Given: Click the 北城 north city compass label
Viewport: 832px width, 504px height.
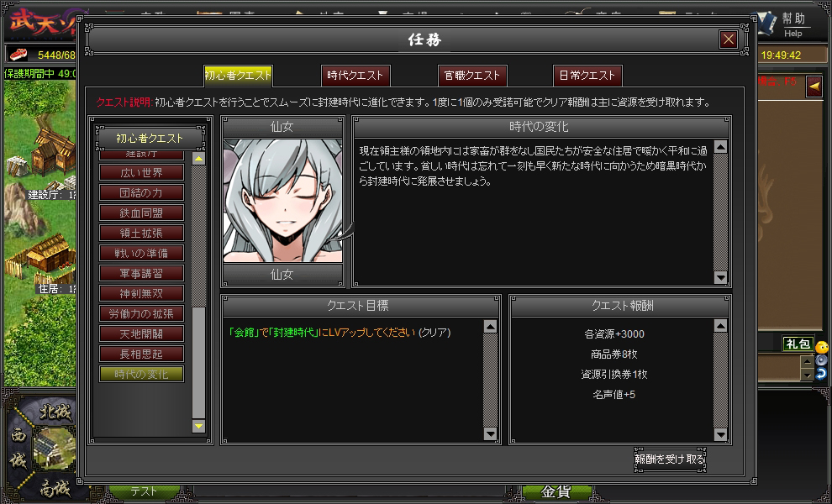Looking at the screenshot, I should [56, 412].
